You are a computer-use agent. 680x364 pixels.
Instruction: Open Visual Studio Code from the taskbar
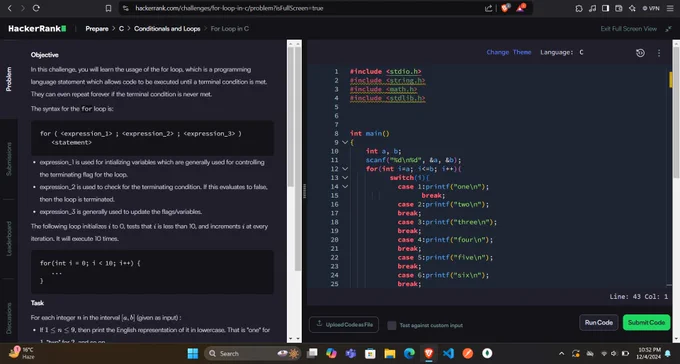tap(448, 353)
